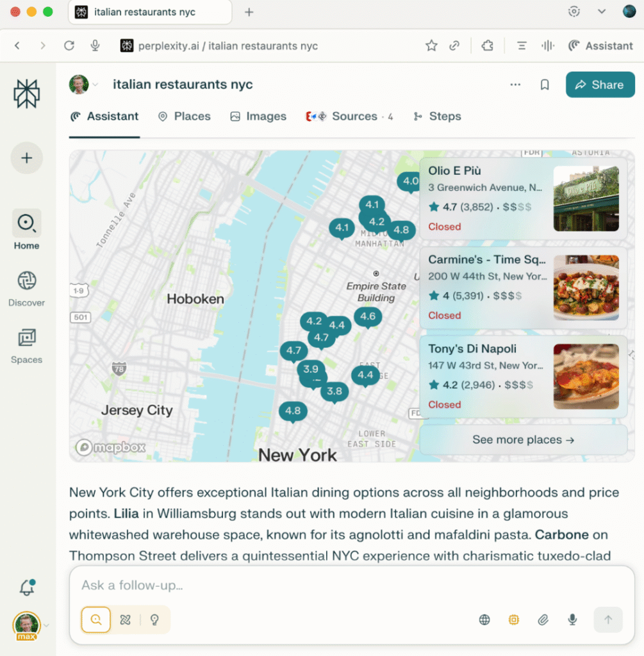
Task: Select Search mode in follow-up box
Action: (x=96, y=619)
